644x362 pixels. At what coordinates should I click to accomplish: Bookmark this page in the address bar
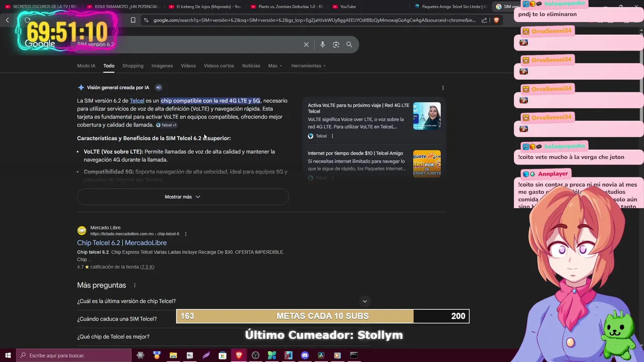point(133,20)
